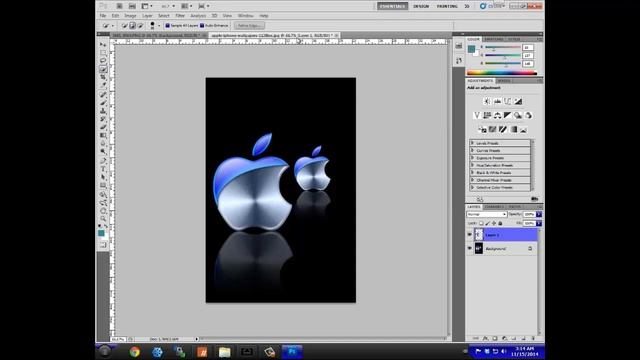Choose the Add to selection mode
The height and width of the screenshot is (360, 640).
pos(132,25)
